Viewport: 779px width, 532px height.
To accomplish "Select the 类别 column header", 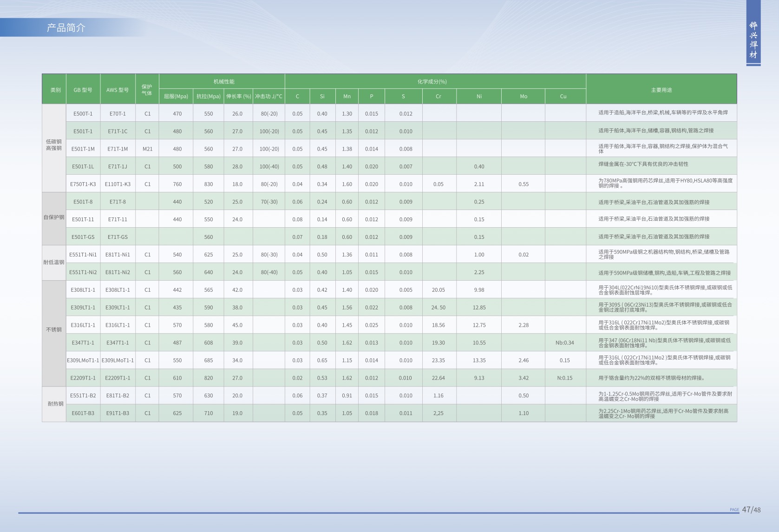I will pos(55,90).
